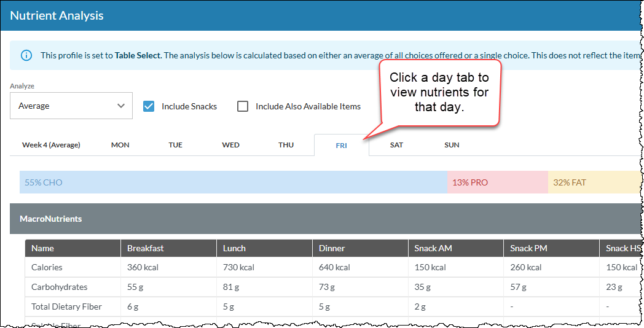Open the Analyze Average dropdown
The height and width of the screenshot is (328, 644).
pyautogui.click(x=71, y=106)
